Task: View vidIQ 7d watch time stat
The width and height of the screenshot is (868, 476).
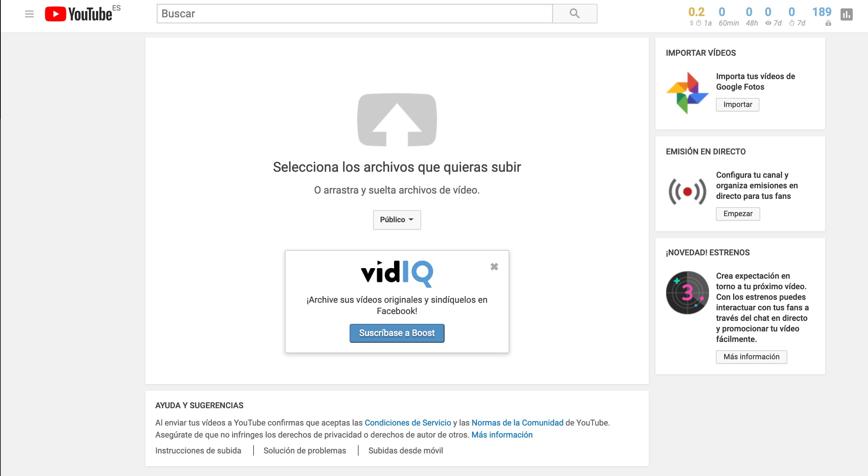Action: tap(797, 17)
